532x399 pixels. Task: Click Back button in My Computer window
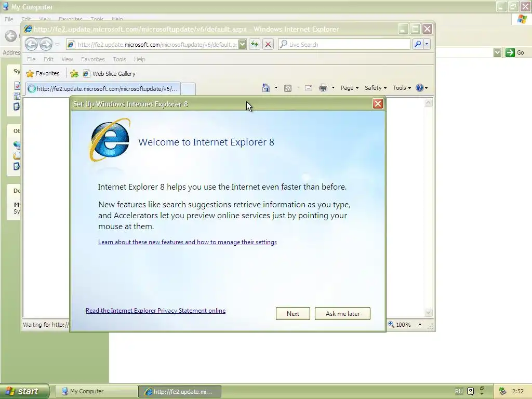click(x=10, y=36)
